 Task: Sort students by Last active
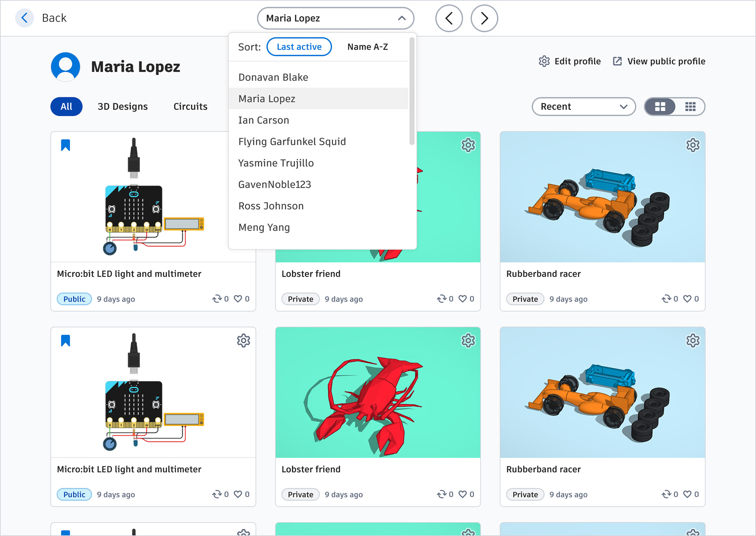299,47
